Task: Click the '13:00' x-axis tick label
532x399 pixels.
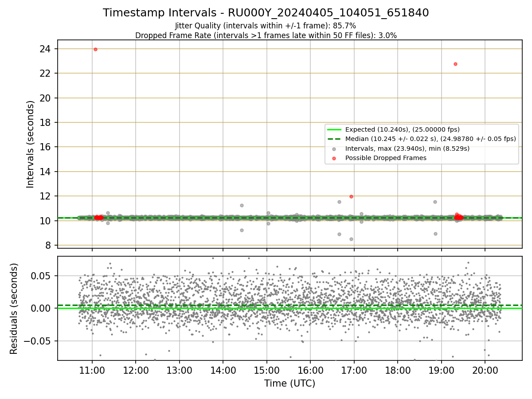Action: [179, 371]
